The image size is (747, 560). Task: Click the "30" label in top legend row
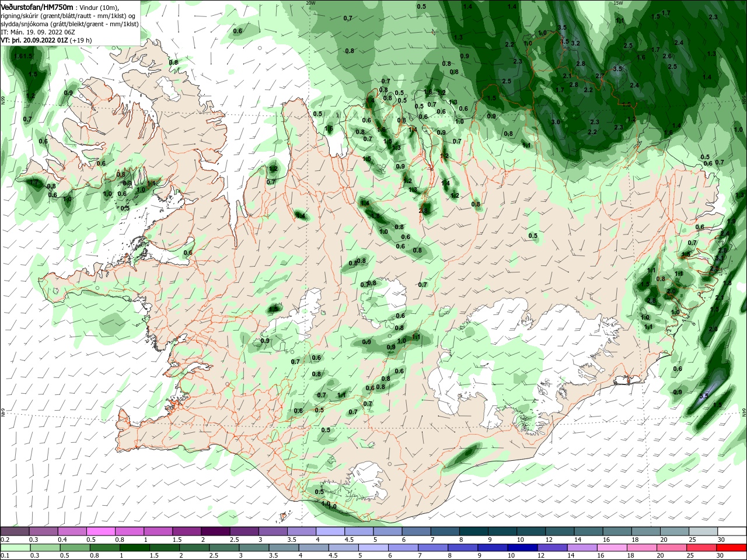coord(721,540)
